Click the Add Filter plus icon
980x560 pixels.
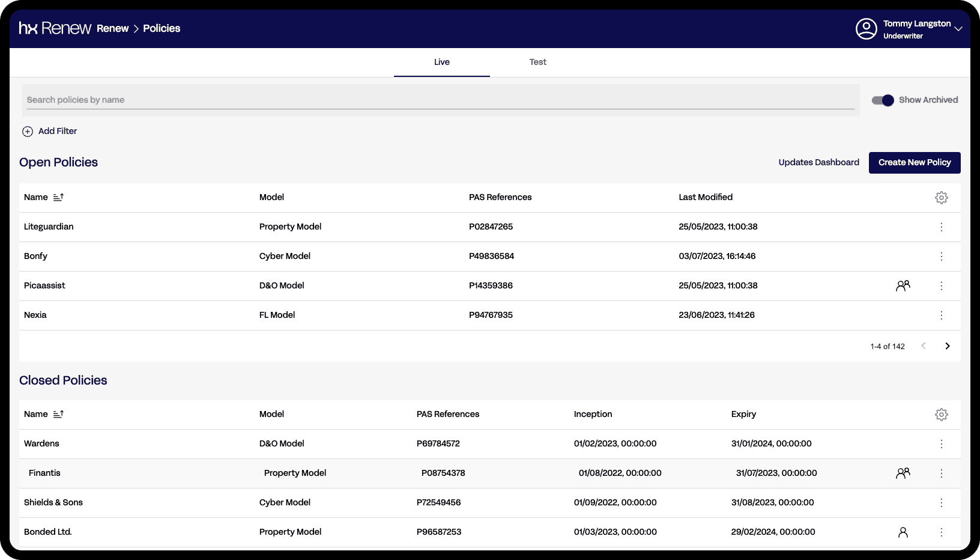point(28,132)
